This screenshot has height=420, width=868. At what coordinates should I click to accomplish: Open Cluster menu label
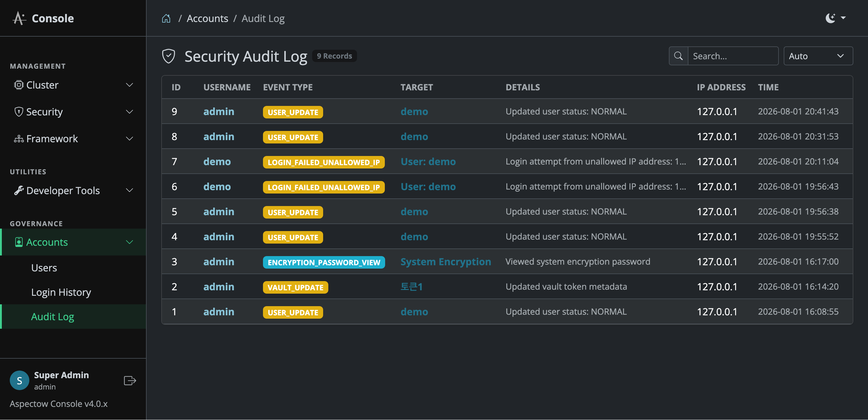click(42, 85)
